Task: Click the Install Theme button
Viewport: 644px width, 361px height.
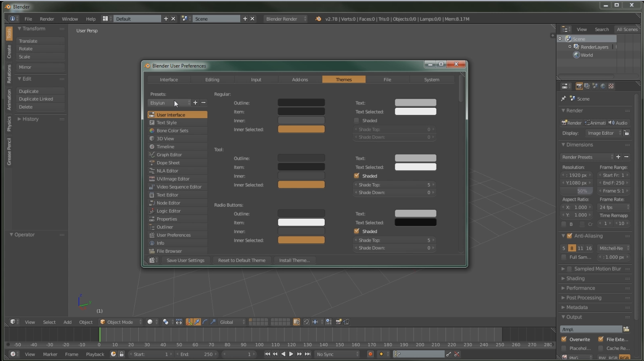Action: pos(294,260)
